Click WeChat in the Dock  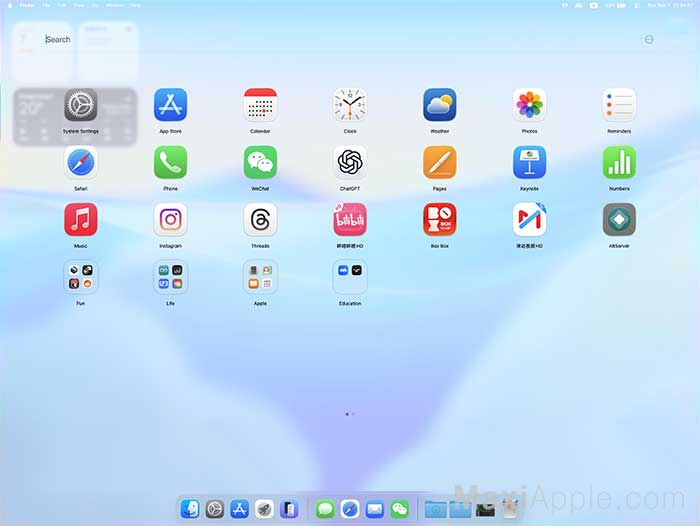[x=400, y=509]
